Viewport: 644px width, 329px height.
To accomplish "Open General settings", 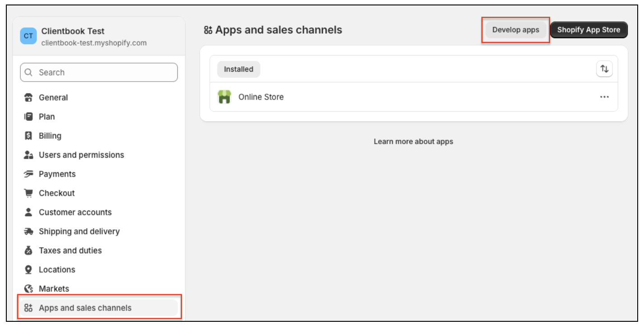I will pyautogui.click(x=98, y=97).
